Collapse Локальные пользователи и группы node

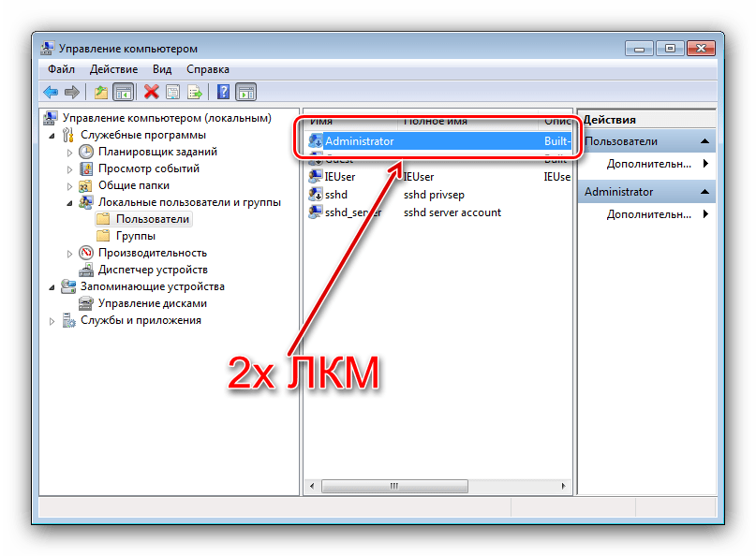pyautogui.click(x=70, y=203)
